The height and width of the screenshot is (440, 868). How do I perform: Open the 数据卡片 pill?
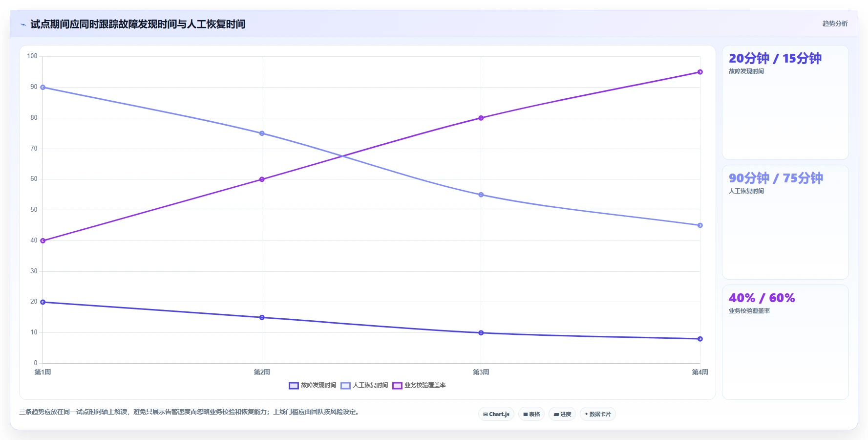coord(598,414)
